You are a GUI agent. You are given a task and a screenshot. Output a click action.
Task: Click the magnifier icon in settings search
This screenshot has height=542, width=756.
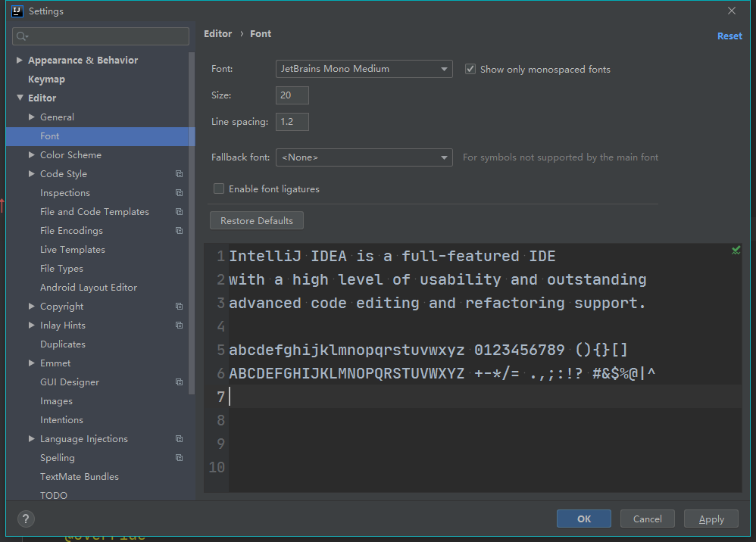pos(19,36)
